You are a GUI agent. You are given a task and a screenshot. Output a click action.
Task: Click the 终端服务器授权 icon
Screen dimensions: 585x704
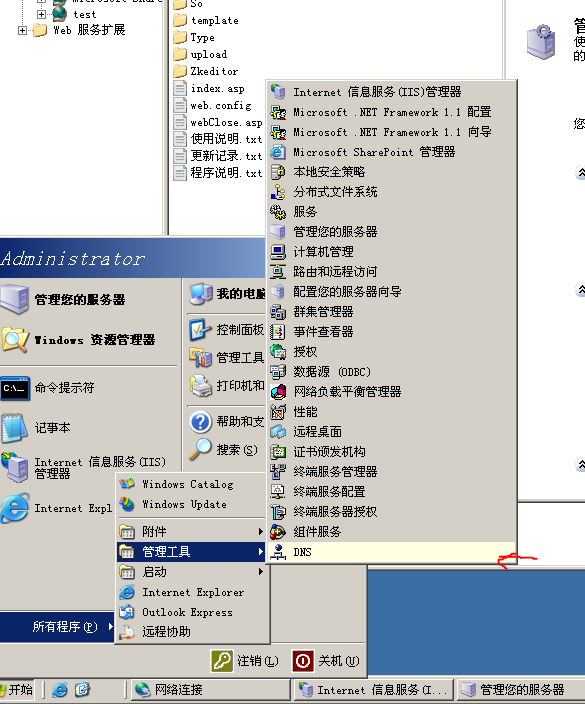(x=278, y=511)
